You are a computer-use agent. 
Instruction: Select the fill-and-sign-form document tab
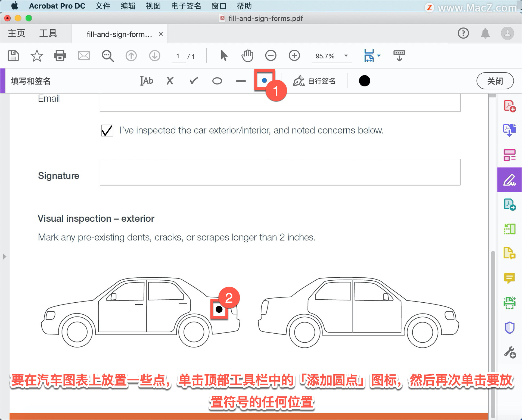coord(119,34)
